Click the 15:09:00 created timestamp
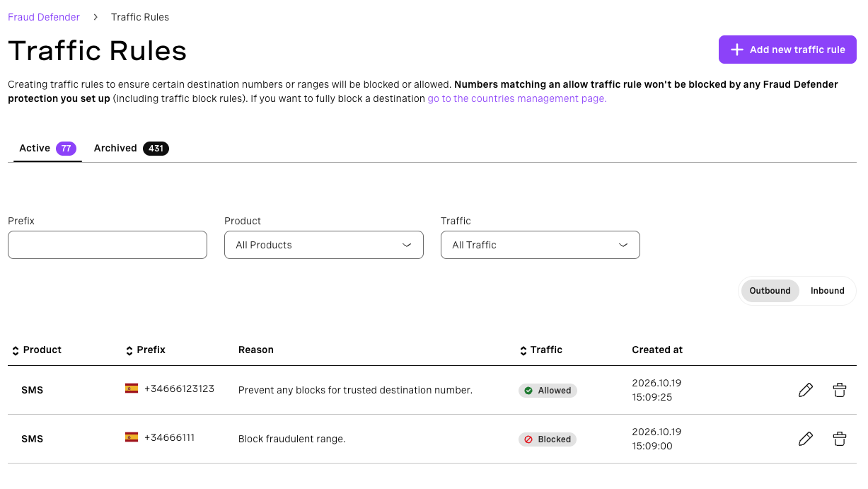The width and height of the screenshot is (868, 489). click(652, 446)
